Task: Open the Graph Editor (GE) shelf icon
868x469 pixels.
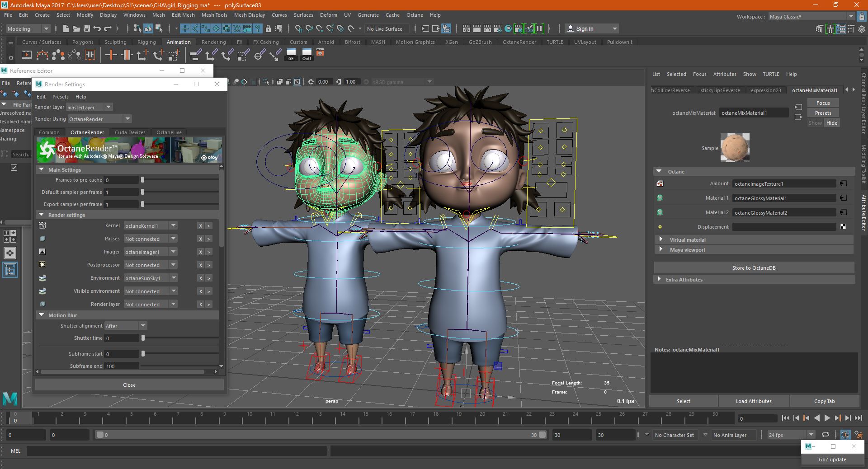Action: point(291,55)
